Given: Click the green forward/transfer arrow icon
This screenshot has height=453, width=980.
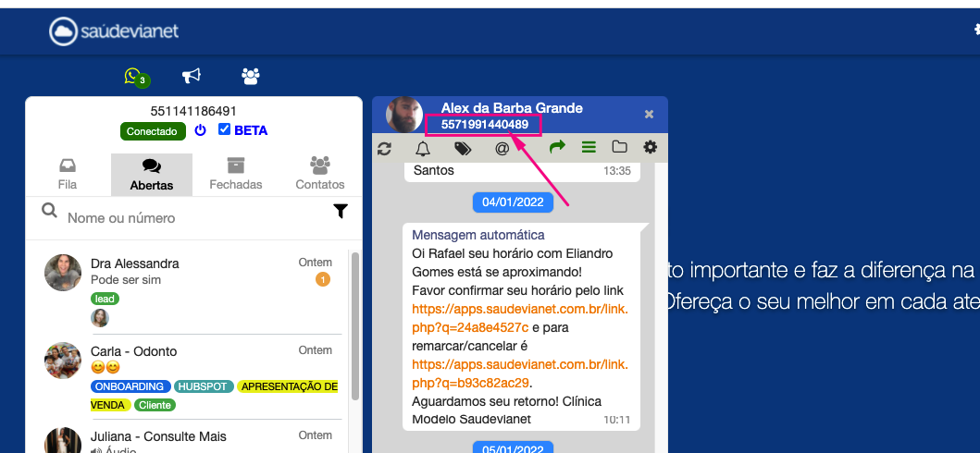Looking at the screenshot, I should tap(557, 147).
